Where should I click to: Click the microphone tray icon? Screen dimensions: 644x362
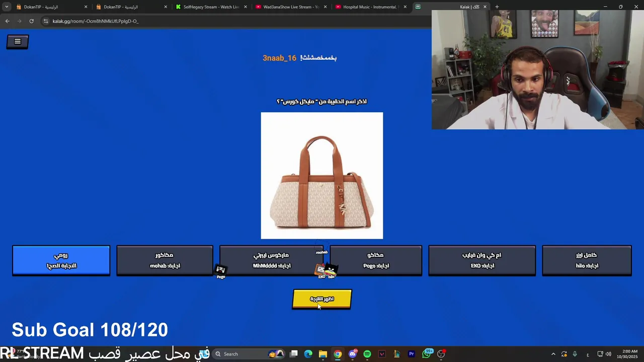click(575, 354)
